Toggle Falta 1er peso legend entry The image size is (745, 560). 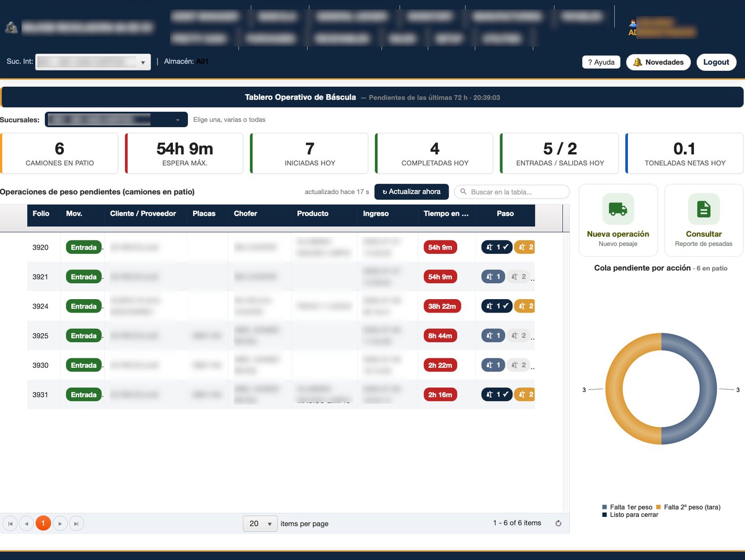(x=627, y=507)
